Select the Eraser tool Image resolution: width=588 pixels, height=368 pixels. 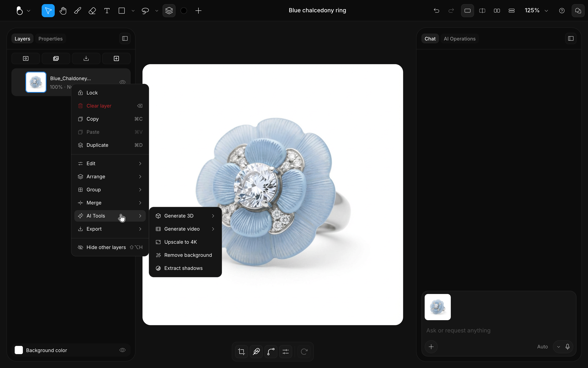tap(92, 11)
